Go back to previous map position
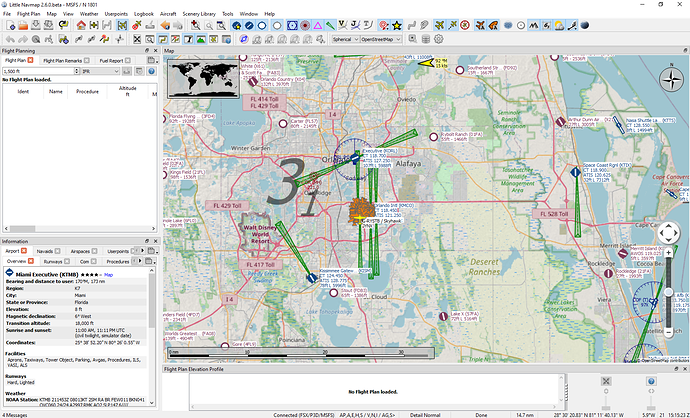This screenshot has width=690, height=418. [165, 26]
